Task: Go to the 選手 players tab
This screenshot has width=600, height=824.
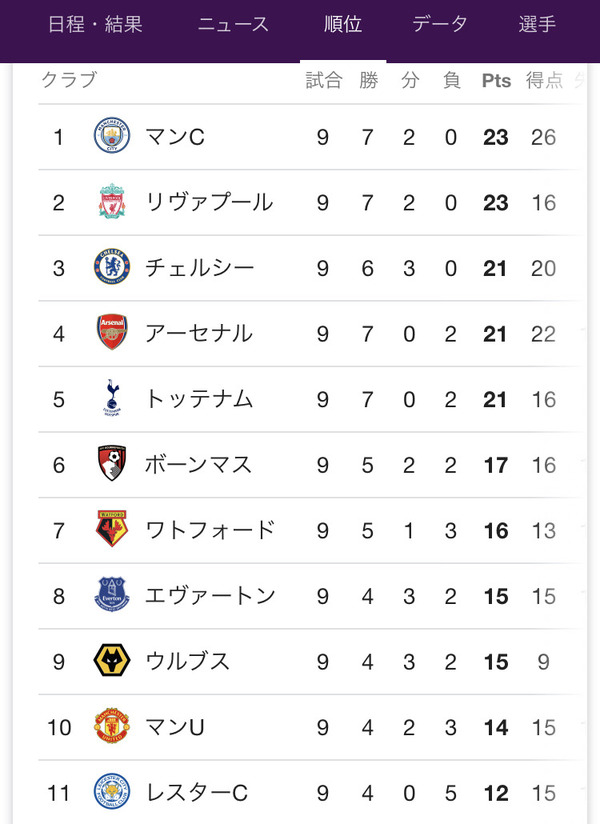Action: 537,24
